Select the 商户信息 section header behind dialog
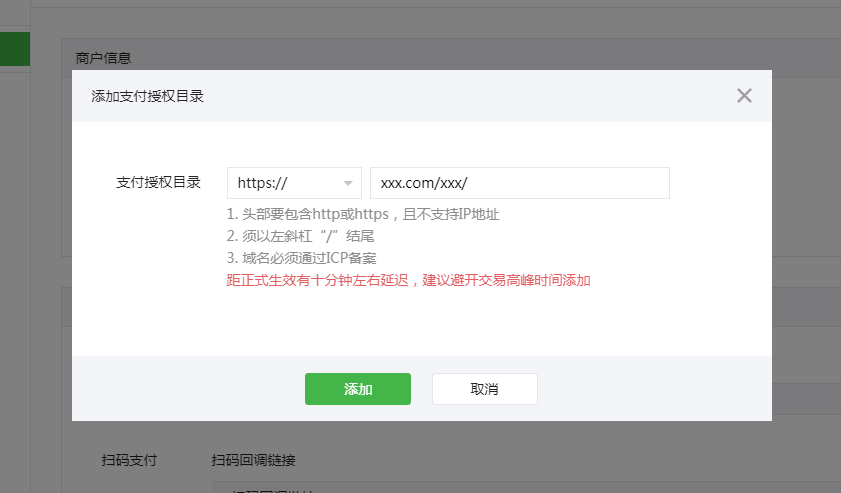The height and width of the screenshot is (493, 841). point(104,58)
